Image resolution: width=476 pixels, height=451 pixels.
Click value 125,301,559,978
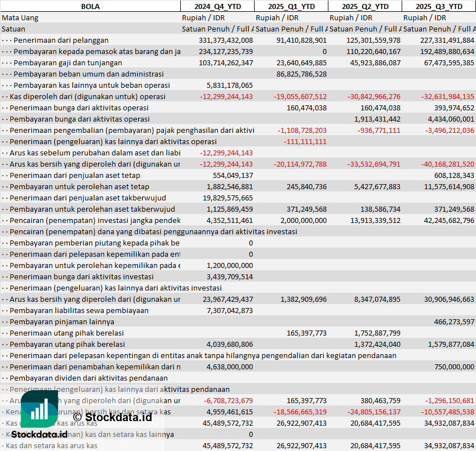(x=373, y=40)
